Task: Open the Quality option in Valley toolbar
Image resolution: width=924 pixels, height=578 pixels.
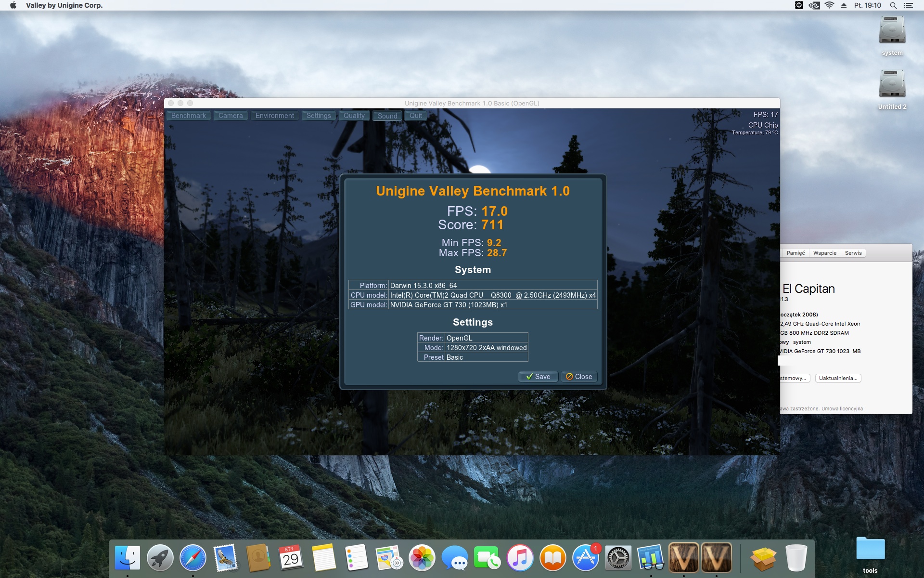Action: tap(354, 116)
